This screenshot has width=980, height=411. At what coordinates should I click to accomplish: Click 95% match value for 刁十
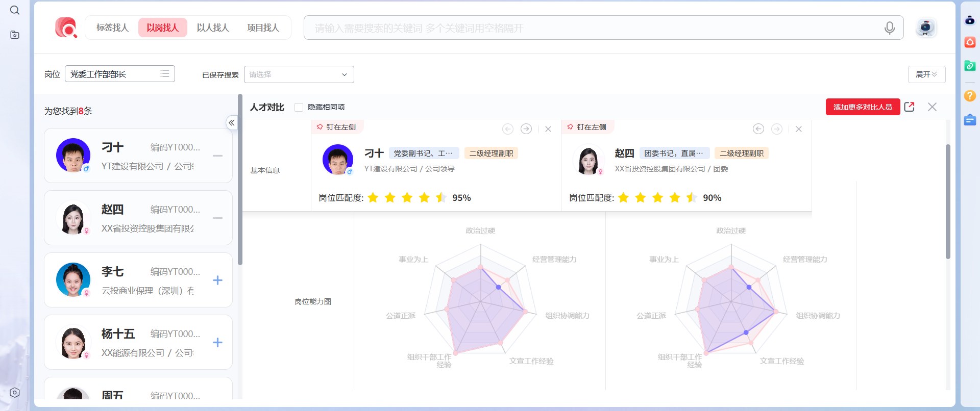(x=461, y=198)
